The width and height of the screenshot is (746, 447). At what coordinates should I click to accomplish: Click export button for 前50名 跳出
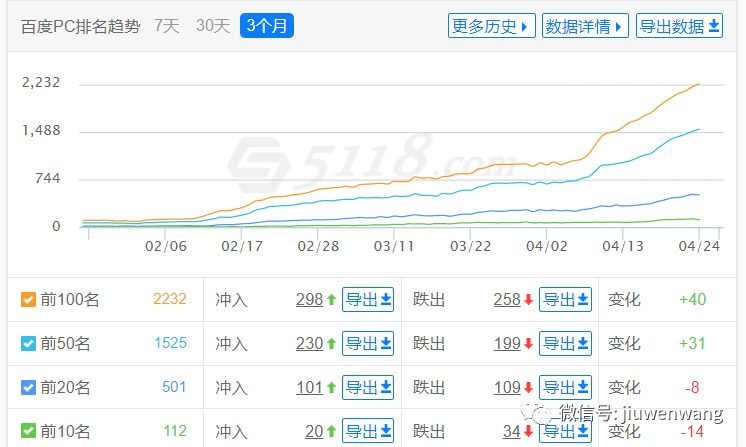pos(566,344)
